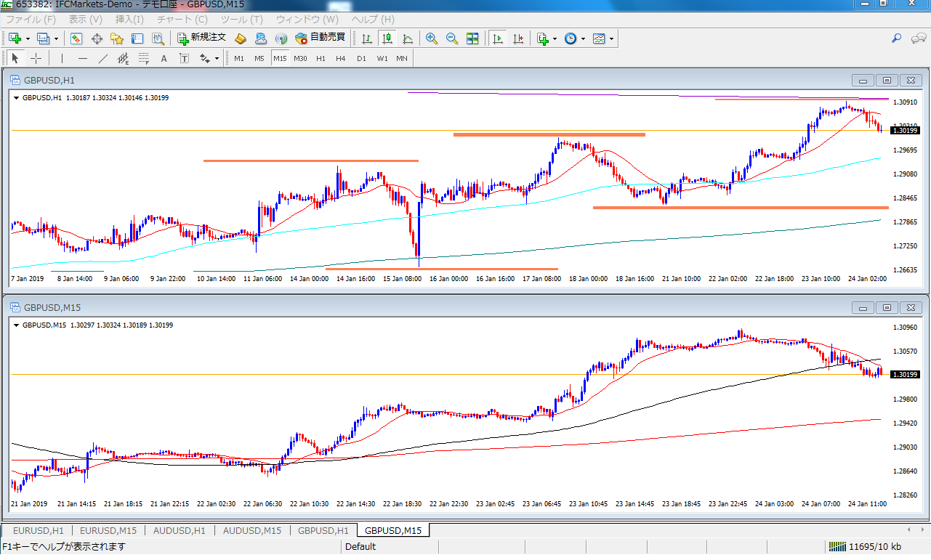The height and width of the screenshot is (560, 931).
Task: Toggle chart auto scroll
Action: click(x=498, y=38)
